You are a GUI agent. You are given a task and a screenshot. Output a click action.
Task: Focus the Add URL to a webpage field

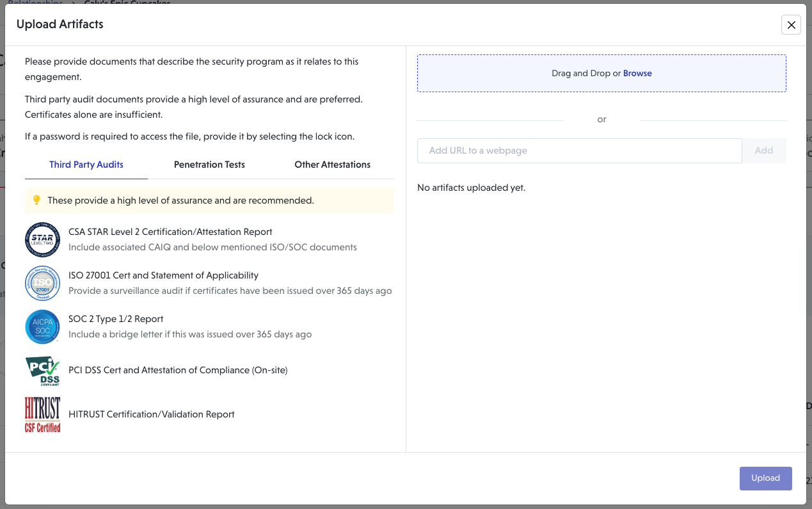580,150
